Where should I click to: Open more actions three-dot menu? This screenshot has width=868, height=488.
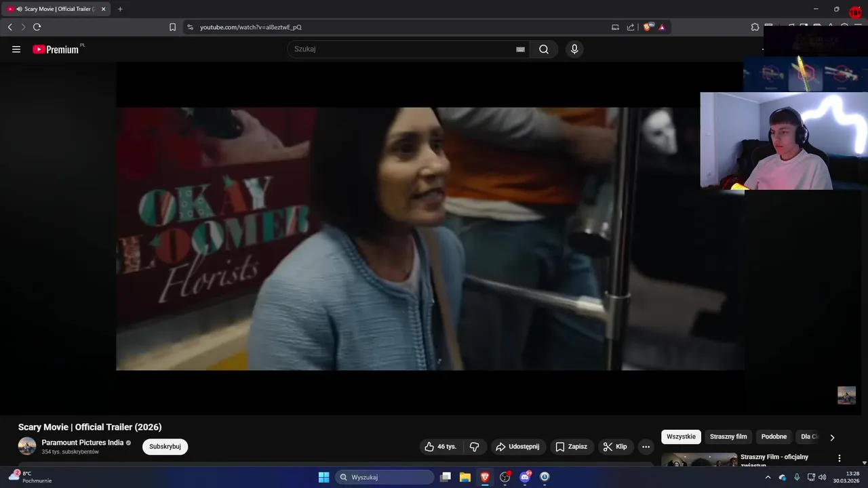[646, 447]
